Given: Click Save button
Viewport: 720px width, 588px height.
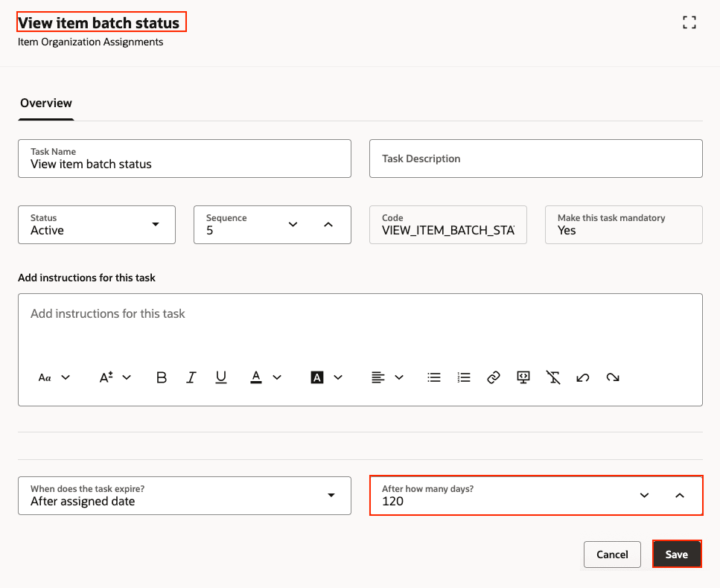Looking at the screenshot, I should tap(677, 554).
